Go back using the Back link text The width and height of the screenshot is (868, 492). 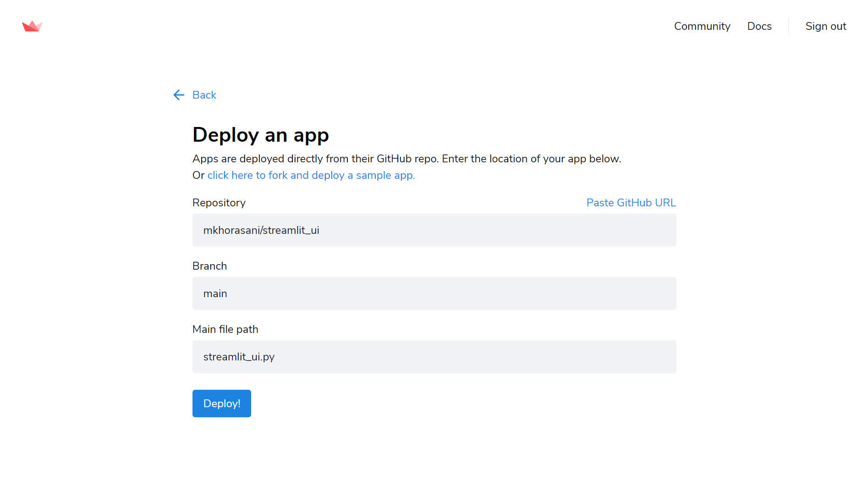(x=204, y=95)
